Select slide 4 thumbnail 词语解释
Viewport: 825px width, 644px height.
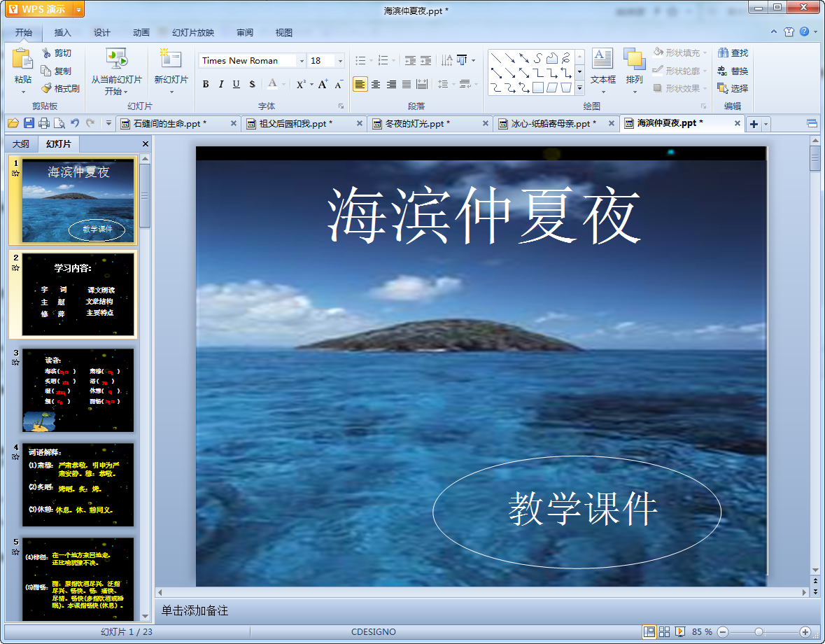click(78, 484)
